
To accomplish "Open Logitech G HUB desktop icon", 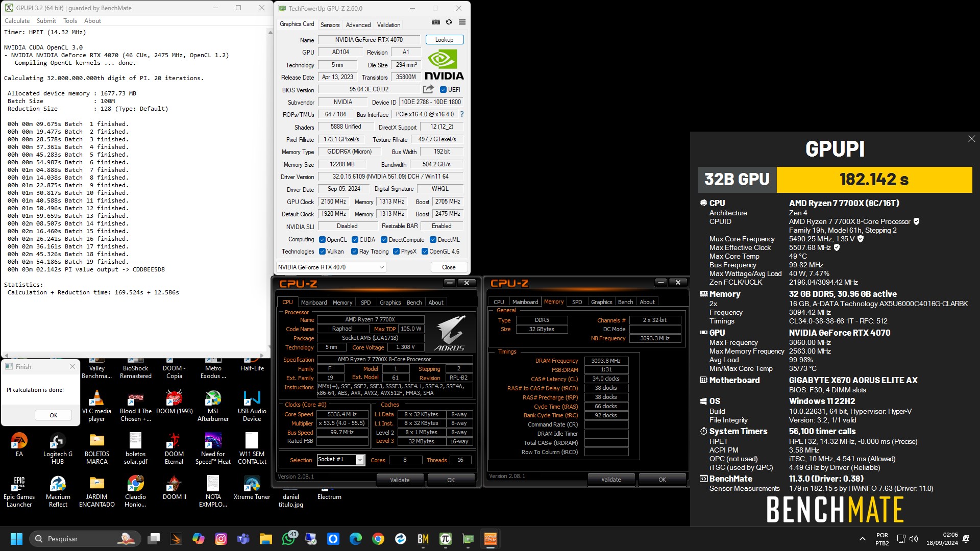I will click(x=58, y=449).
